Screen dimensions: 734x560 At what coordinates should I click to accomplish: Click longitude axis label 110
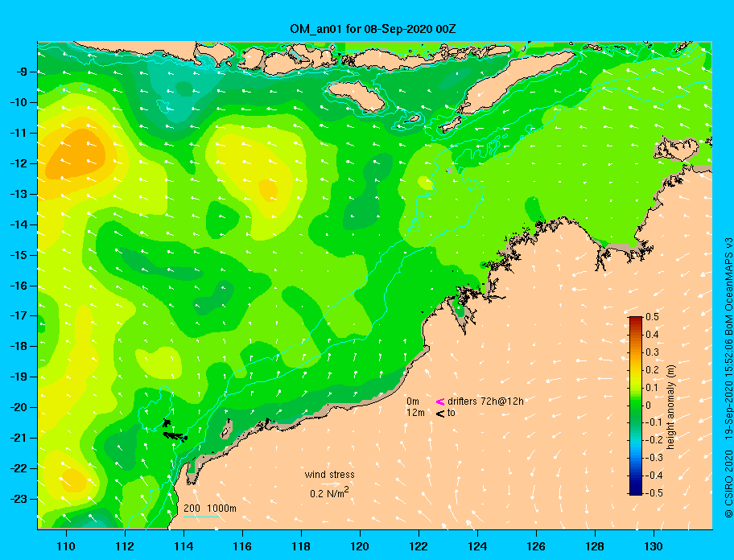66,546
